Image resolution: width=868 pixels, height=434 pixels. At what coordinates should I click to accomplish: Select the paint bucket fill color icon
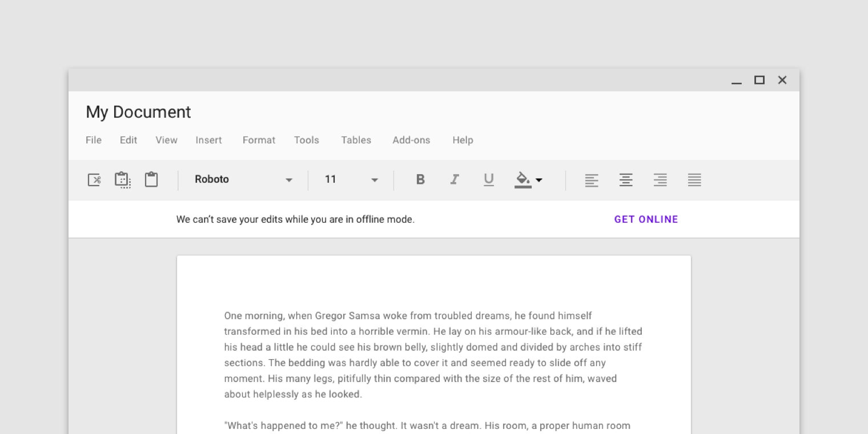[x=522, y=179]
